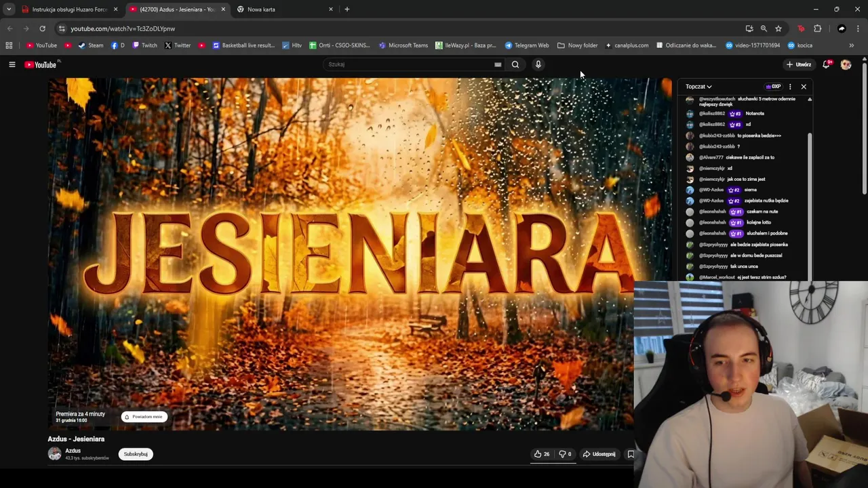Open Basketball live results bookmark
The height and width of the screenshot is (488, 868).
[243, 45]
